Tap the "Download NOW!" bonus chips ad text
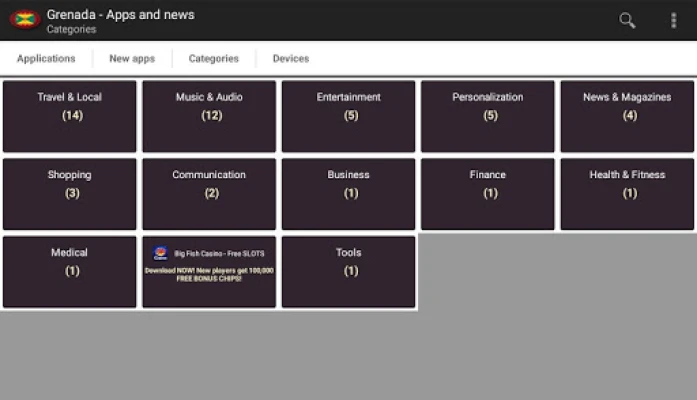The width and height of the screenshot is (697, 400). 209,274
